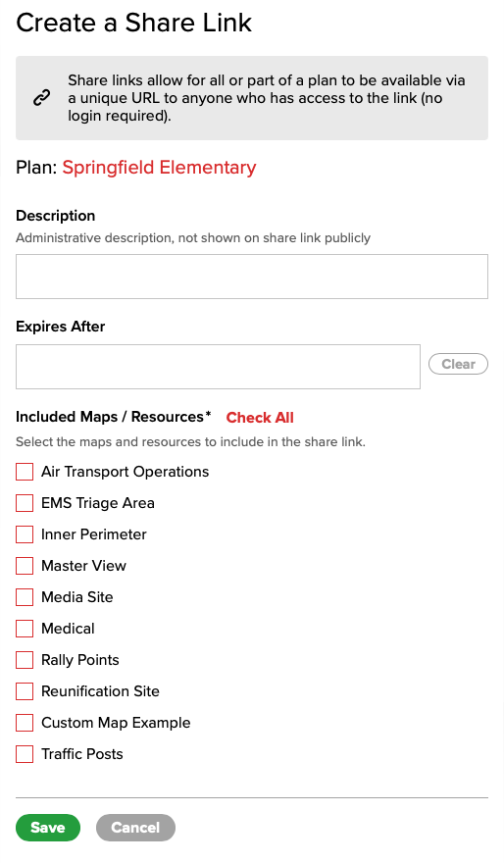Image resolution: width=504 pixels, height=863 pixels.
Task: Click the Air Transport Operations label
Action: pos(125,472)
